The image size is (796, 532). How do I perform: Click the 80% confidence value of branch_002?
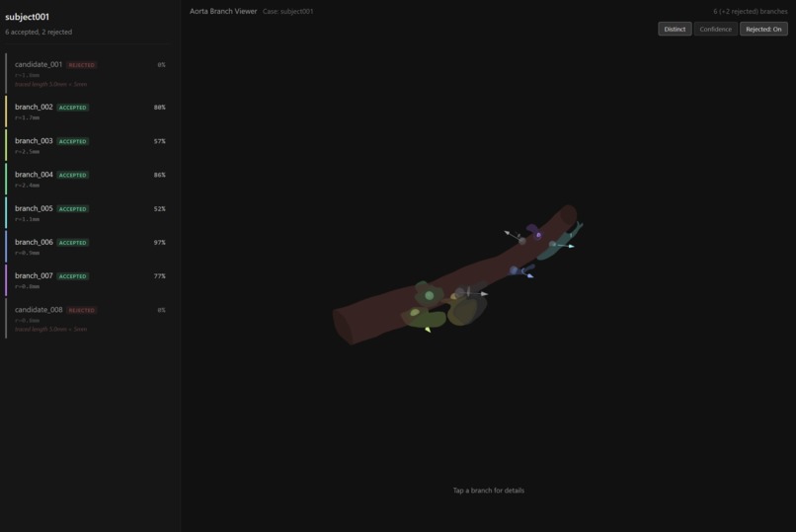pyautogui.click(x=159, y=107)
